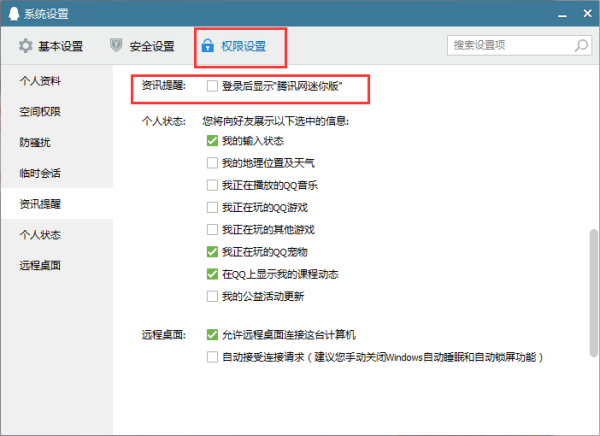Enable 我正在播放的QQ音乐 checkbox
This screenshot has width=600, height=436.
point(212,185)
